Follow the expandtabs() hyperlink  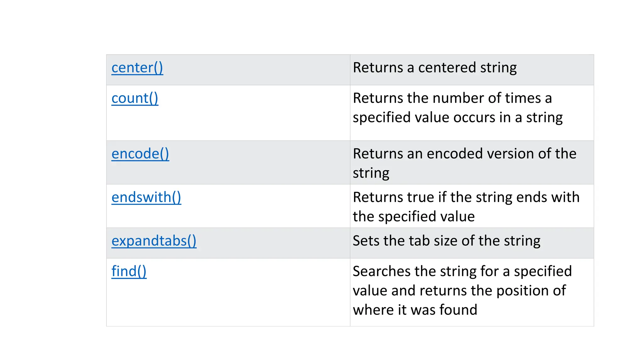tap(154, 241)
